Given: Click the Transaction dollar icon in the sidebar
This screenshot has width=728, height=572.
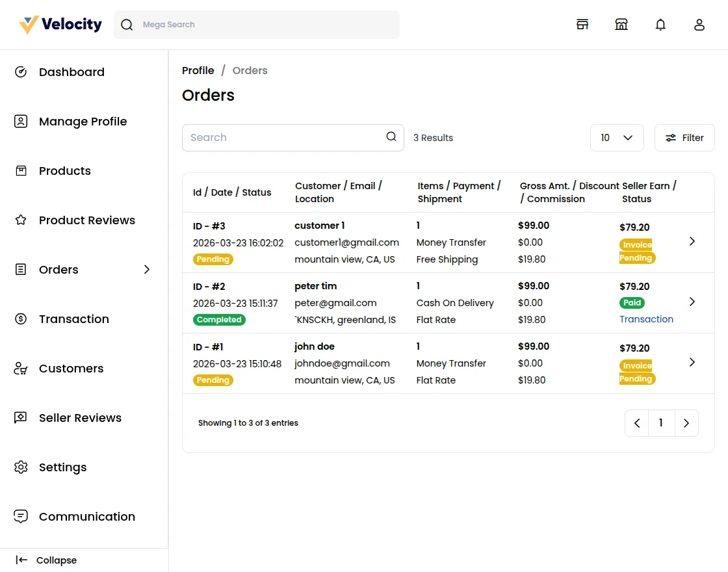Looking at the screenshot, I should point(20,318).
